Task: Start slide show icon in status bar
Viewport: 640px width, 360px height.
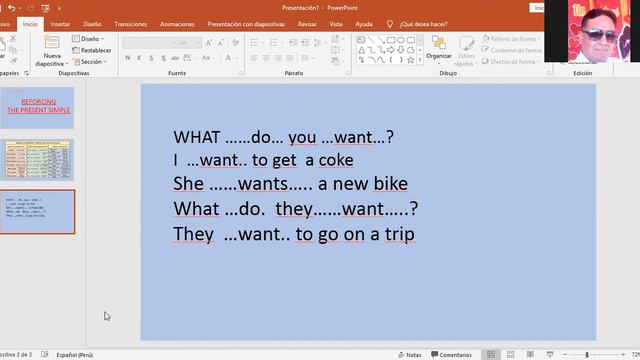Action: click(x=550, y=355)
